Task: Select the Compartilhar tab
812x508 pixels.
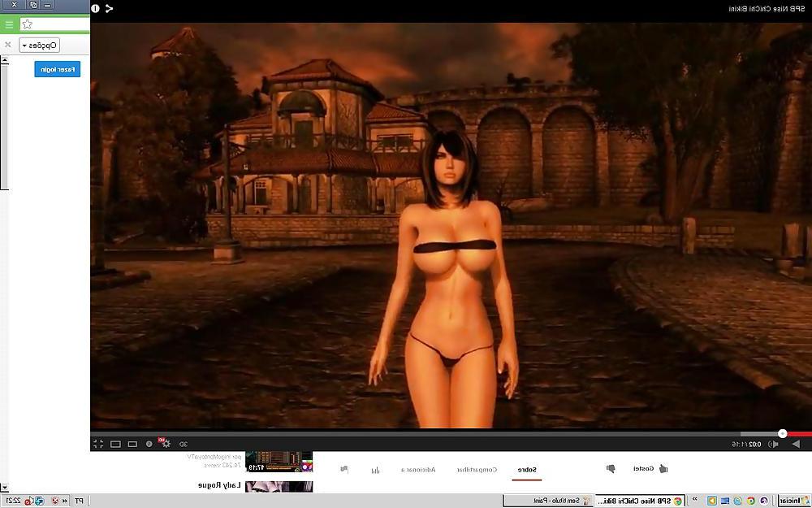Action: tap(477, 470)
